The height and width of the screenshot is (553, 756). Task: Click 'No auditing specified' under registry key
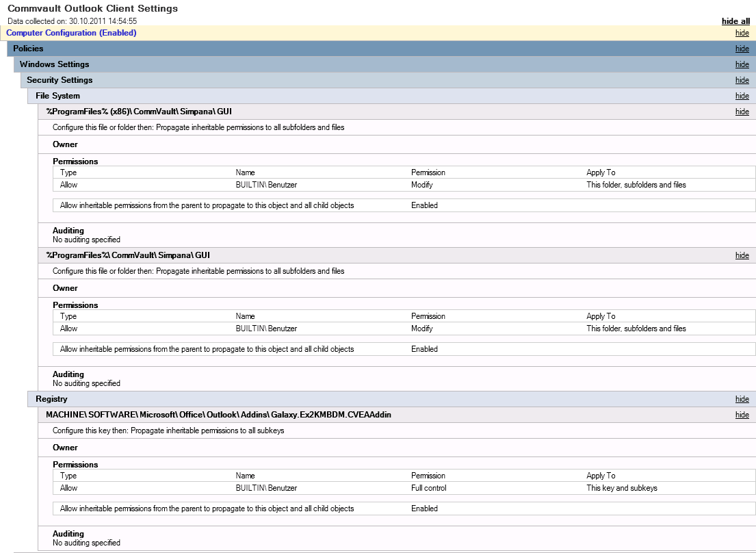click(86, 543)
